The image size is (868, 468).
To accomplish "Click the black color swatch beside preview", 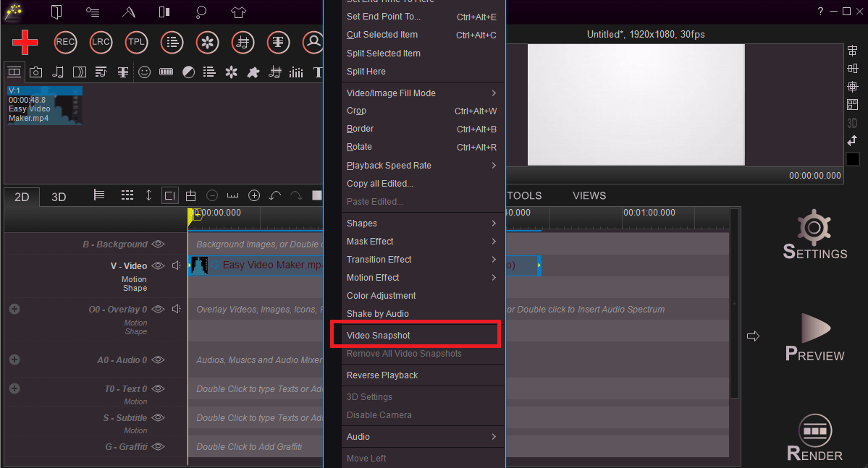I will pyautogui.click(x=853, y=159).
